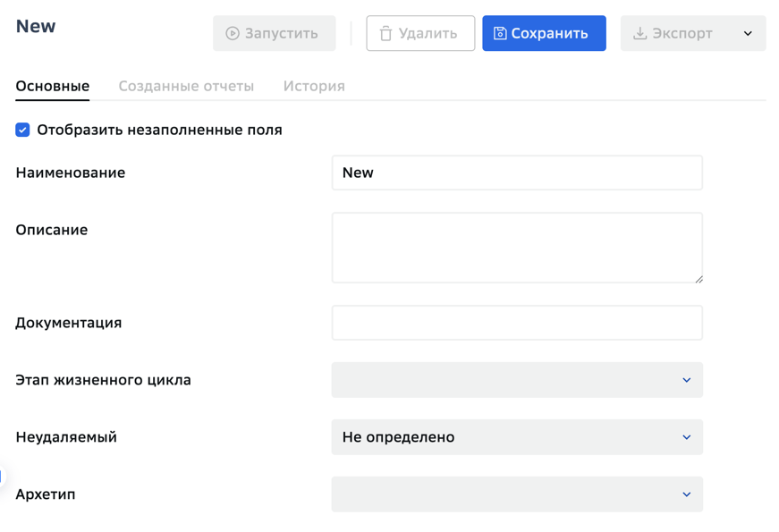Click the Документация input field
Image resolution: width=779 pixels, height=532 pixels.
[x=517, y=323]
